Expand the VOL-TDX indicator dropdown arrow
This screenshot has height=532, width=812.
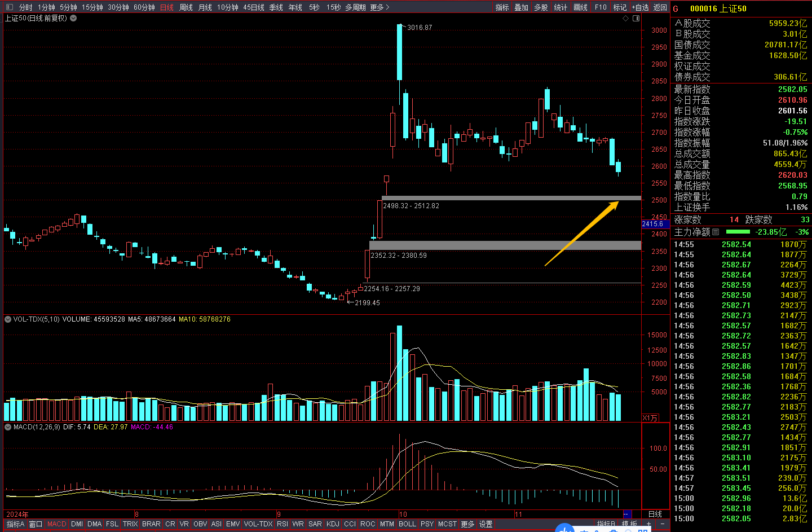click(8, 319)
